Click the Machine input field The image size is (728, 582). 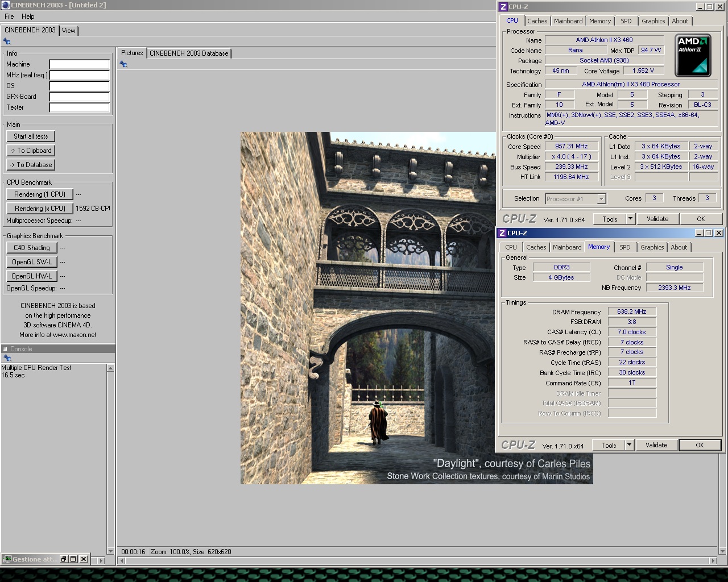(x=79, y=64)
